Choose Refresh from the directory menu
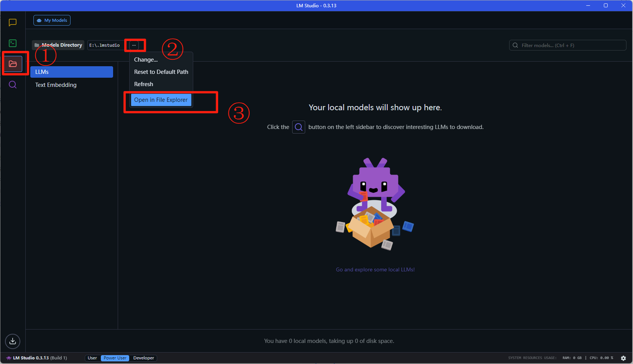This screenshot has width=633, height=364. 143,84
